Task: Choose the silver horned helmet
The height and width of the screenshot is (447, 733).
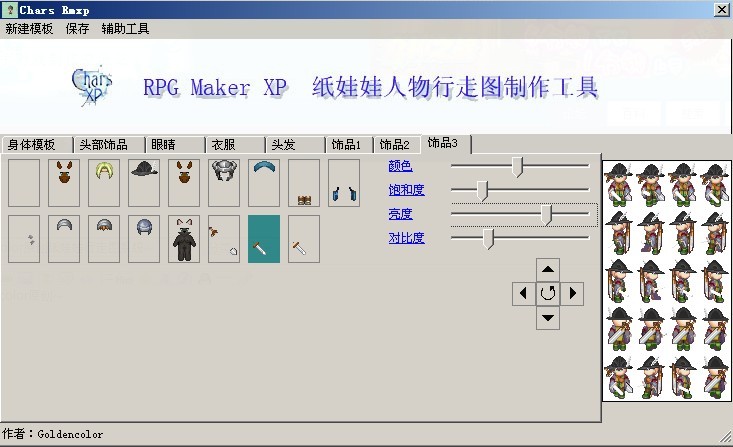Action: coord(224,183)
